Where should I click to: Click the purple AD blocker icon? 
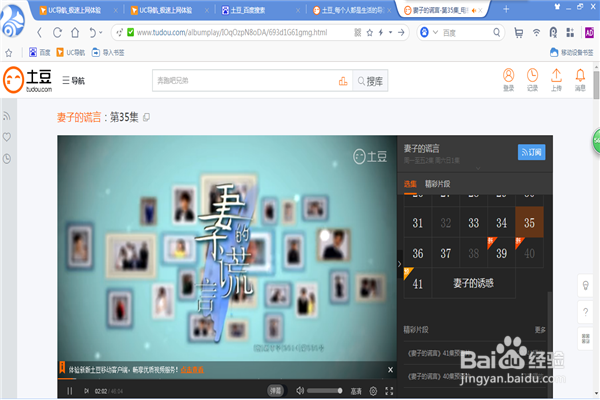point(589,33)
